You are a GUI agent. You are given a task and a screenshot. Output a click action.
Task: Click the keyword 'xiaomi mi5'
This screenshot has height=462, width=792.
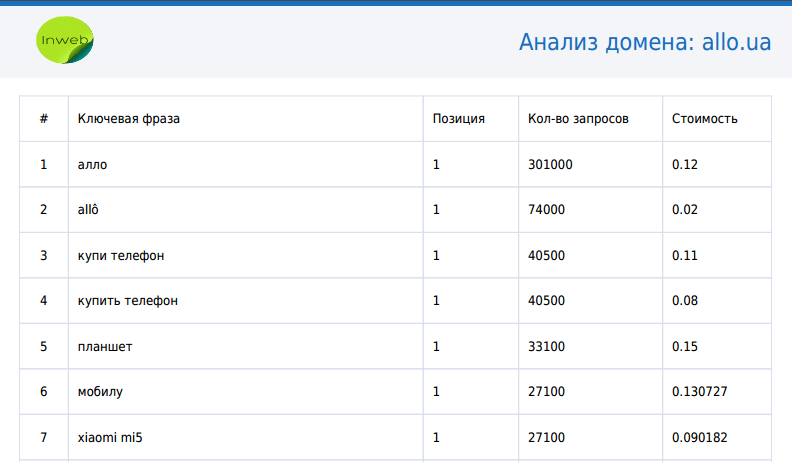[110, 437]
